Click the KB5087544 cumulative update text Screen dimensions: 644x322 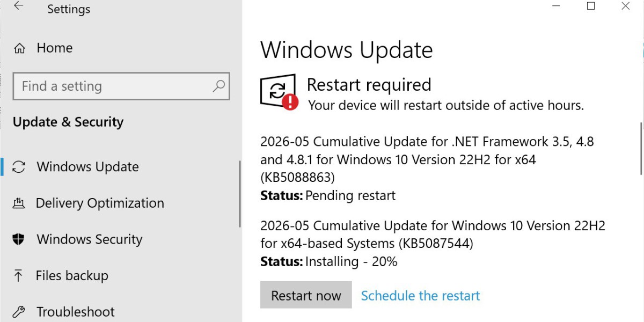[433, 235]
